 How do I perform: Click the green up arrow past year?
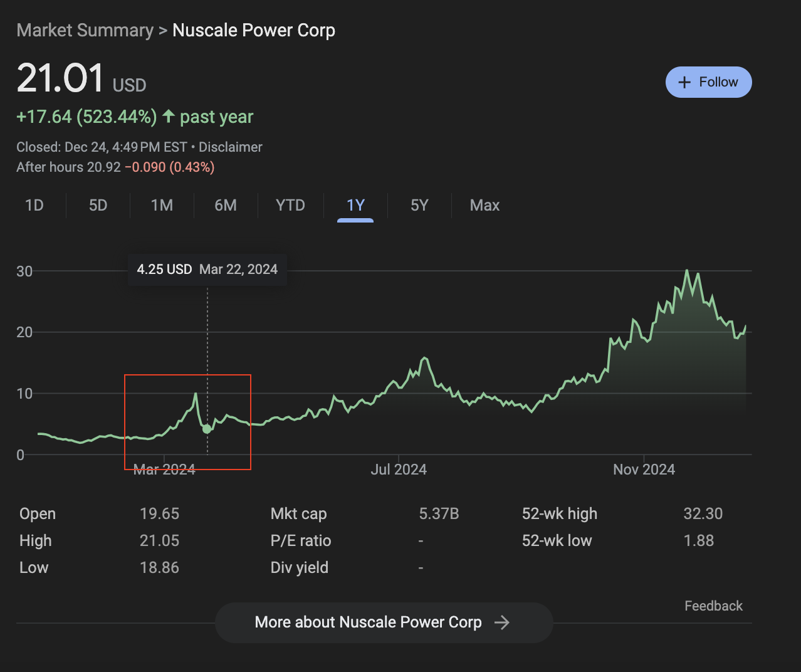click(168, 116)
